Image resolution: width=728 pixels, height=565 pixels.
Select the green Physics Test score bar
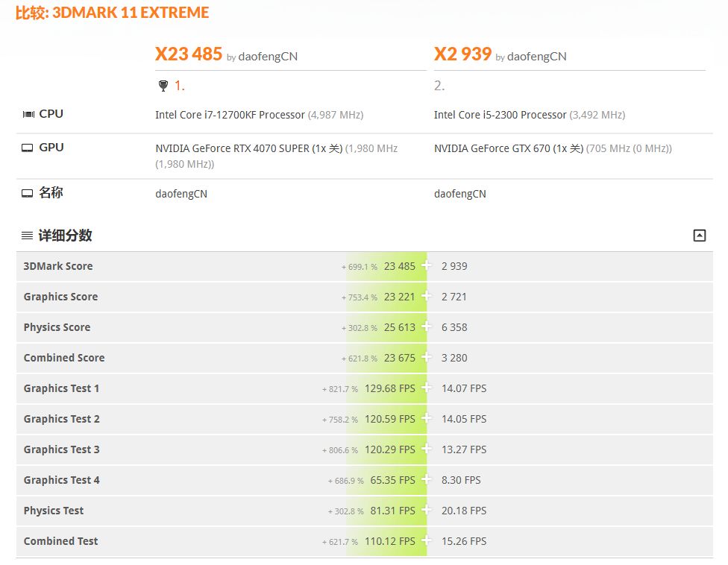click(386, 511)
